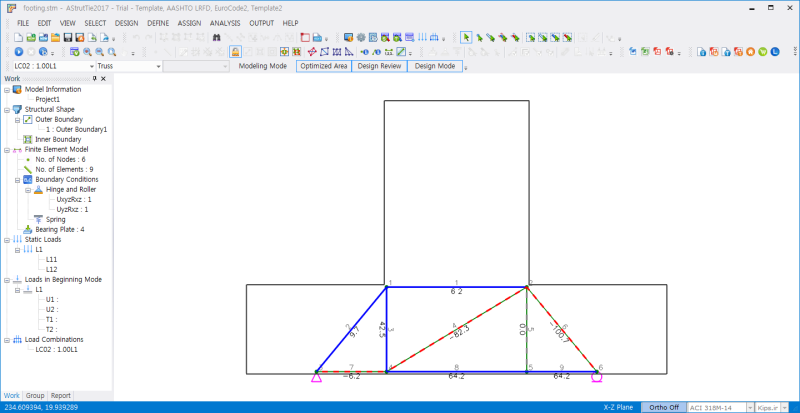Image resolution: width=800 pixels, height=413 pixels.
Task: Switch to the Report tab
Action: [60, 395]
